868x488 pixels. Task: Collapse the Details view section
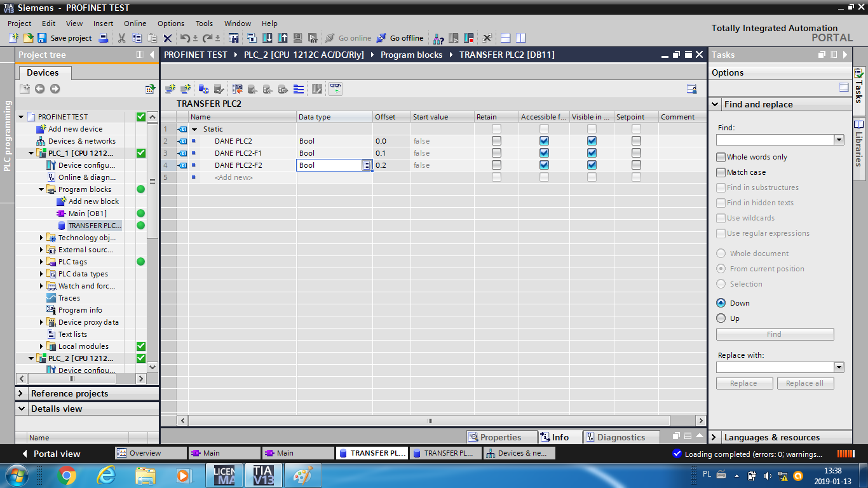pyautogui.click(x=22, y=409)
